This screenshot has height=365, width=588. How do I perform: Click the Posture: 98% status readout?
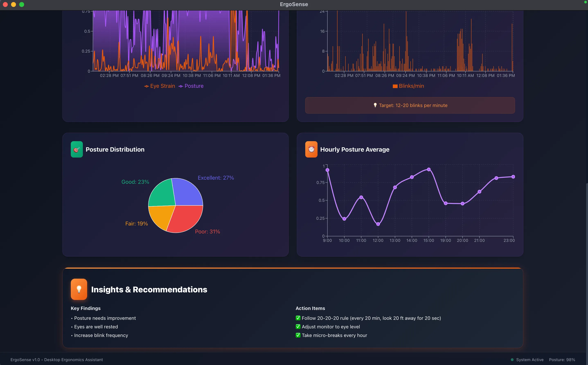tap(562, 360)
